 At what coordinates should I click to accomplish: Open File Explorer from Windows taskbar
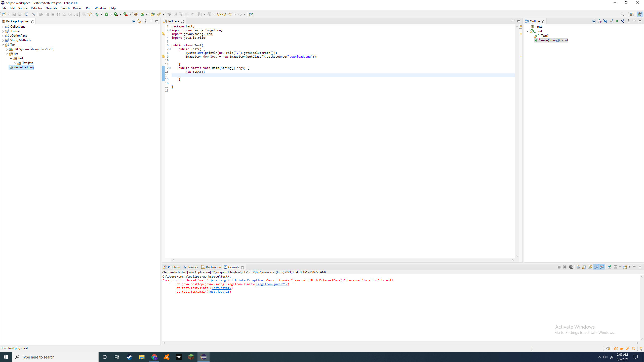coord(142,357)
